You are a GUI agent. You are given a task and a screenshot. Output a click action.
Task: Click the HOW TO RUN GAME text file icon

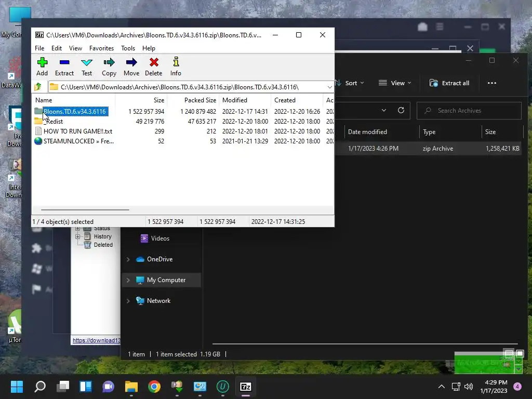tap(38, 131)
